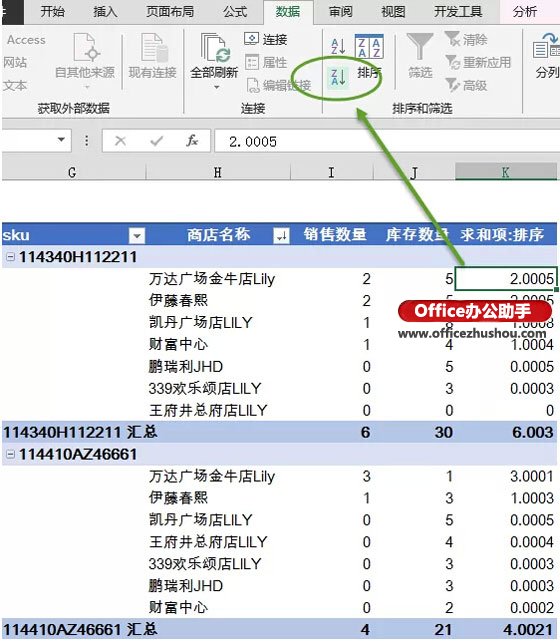The height and width of the screenshot is (642, 560).
Task: Click 王府井总府店LILY in the first group
Action: (208, 410)
